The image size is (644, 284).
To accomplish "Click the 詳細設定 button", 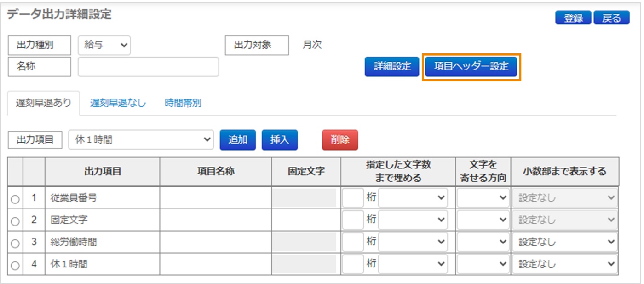I will (392, 66).
